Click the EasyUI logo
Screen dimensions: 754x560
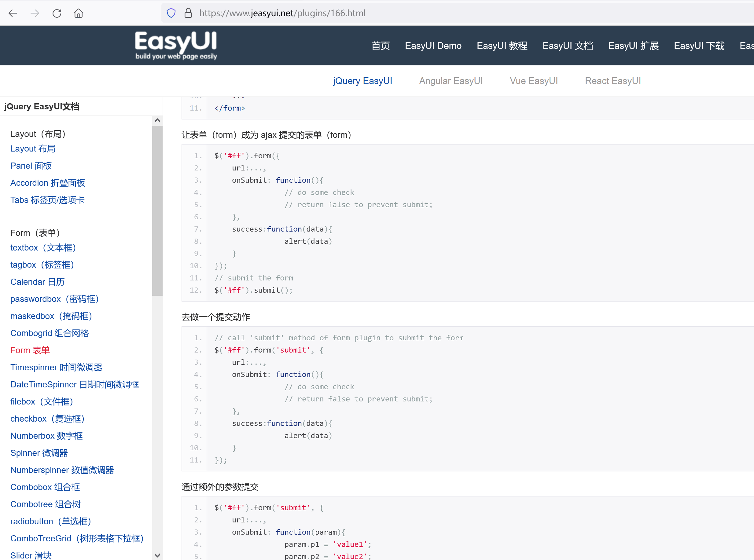[x=176, y=45]
